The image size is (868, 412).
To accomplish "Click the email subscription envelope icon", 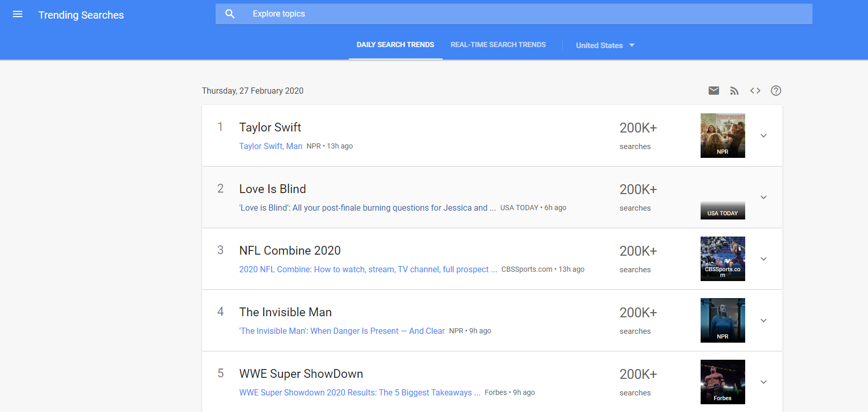I will (x=714, y=91).
